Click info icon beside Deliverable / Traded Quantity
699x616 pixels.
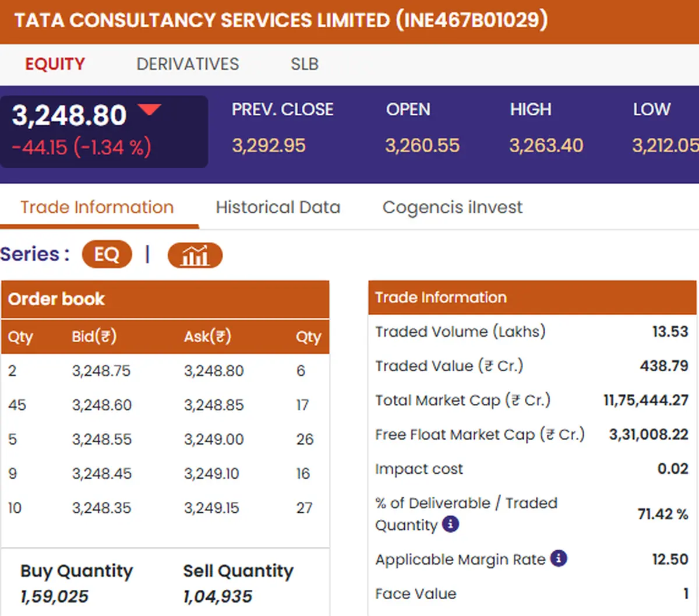click(x=450, y=524)
